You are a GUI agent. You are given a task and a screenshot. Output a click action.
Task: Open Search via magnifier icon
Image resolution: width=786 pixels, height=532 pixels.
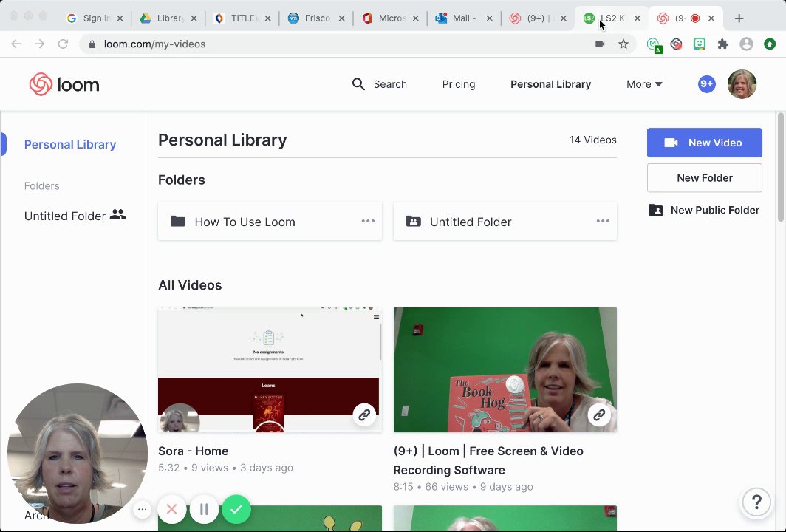click(358, 84)
